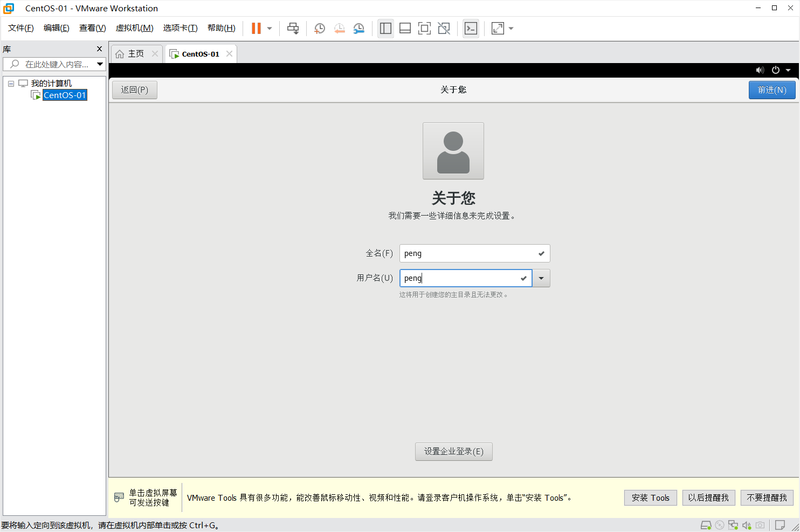Screen dimensions: 800x532
Task: Toggle the thumbnail bar
Action: click(405, 28)
